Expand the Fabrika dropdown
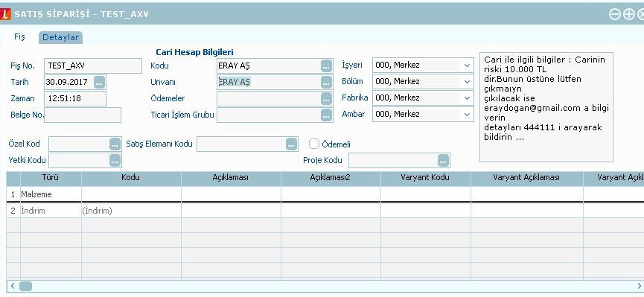The image size is (644, 297). (x=467, y=98)
